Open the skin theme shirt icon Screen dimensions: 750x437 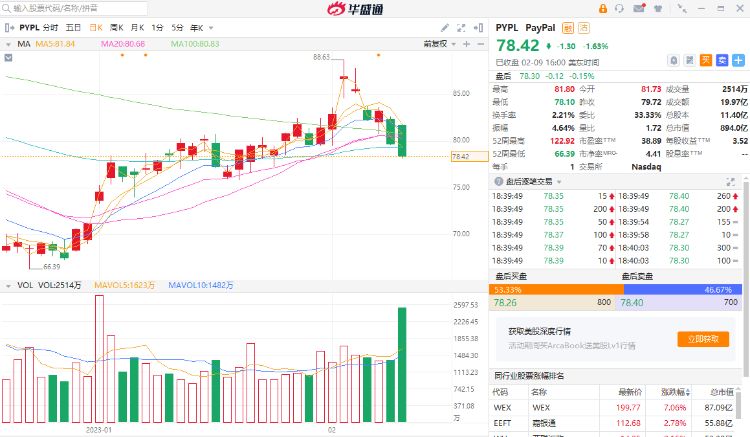[x=658, y=9]
